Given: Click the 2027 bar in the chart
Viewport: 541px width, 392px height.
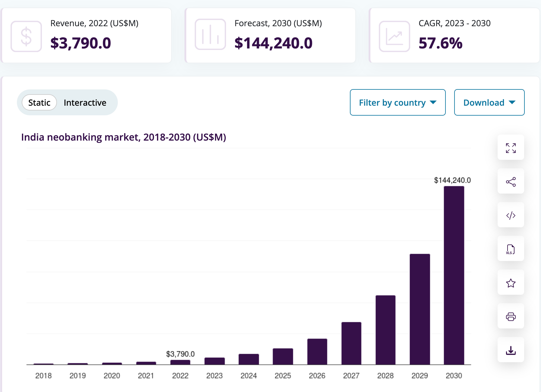Looking at the screenshot, I should click(x=351, y=343).
